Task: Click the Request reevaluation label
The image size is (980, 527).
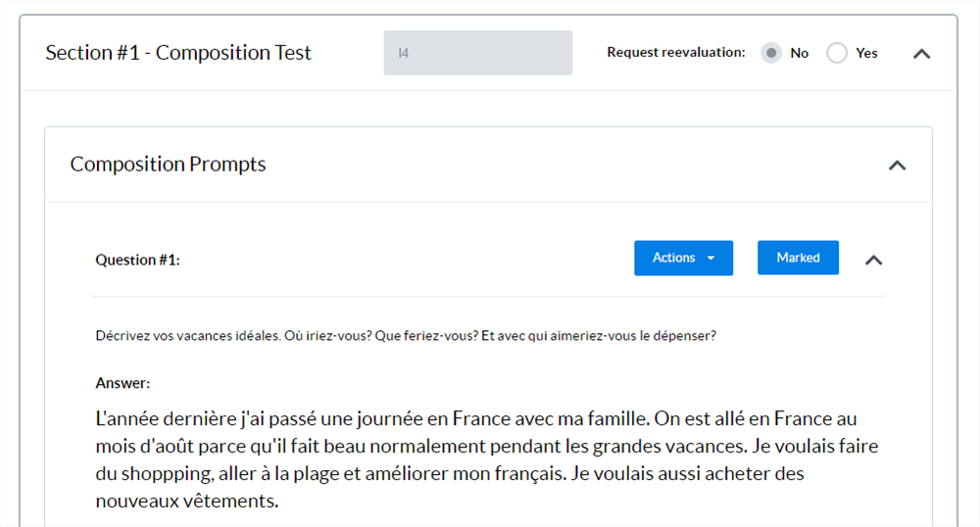Action: (675, 53)
